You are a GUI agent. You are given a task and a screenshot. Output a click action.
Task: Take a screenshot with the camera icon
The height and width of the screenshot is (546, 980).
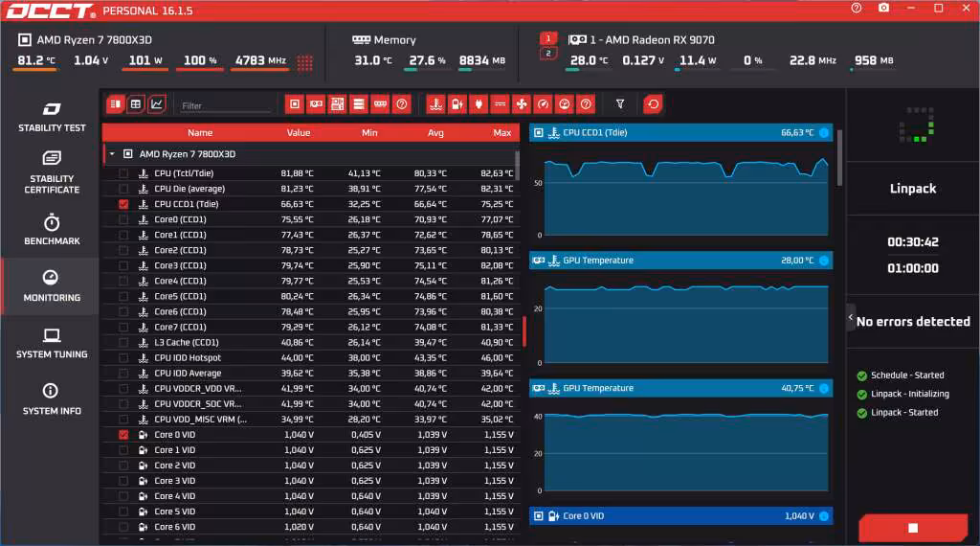(883, 8)
